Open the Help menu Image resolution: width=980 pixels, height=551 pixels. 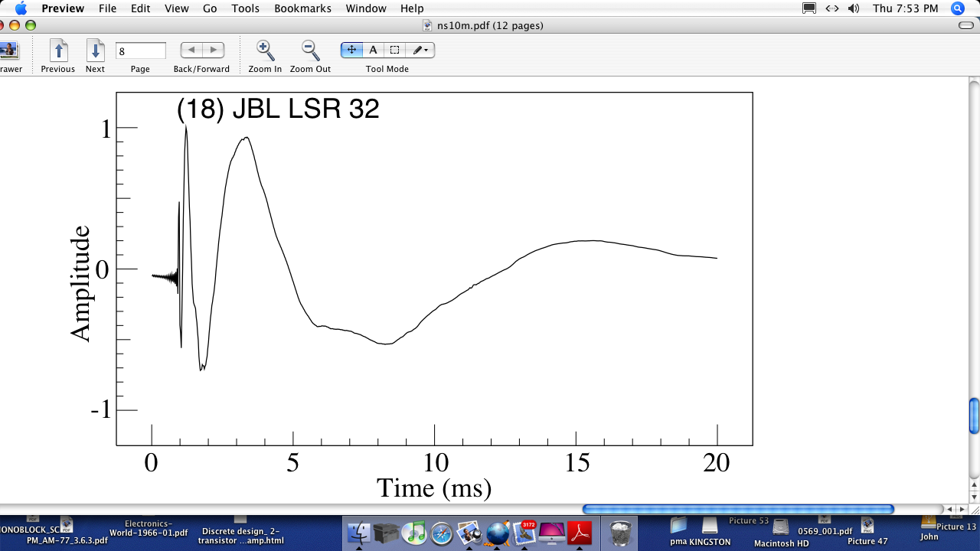tap(412, 8)
